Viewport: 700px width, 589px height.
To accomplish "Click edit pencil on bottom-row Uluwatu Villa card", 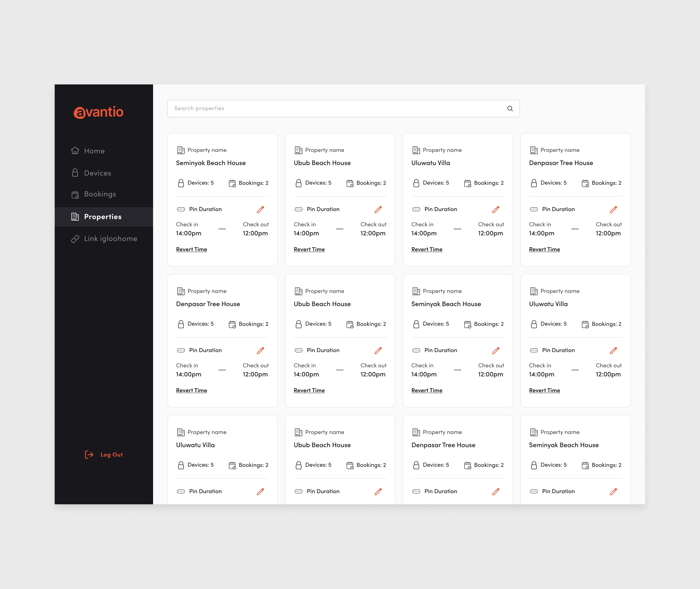I will pyautogui.click(x=260, y=492).
